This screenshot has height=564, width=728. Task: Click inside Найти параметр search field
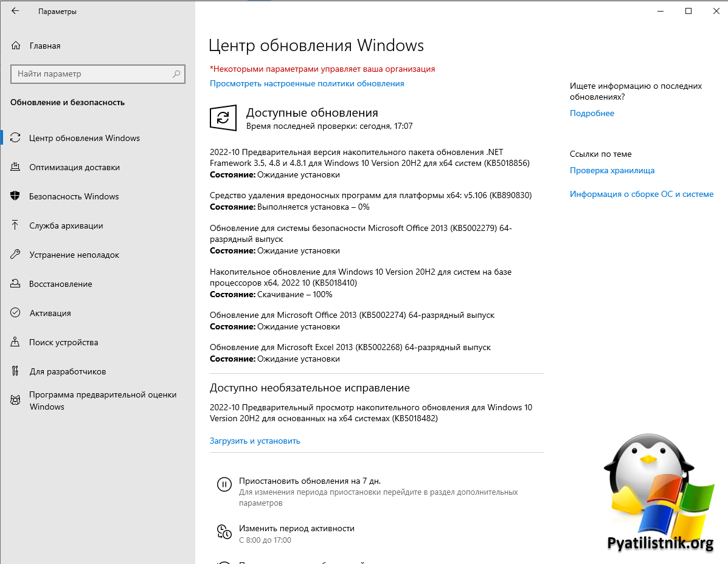pyautogui.click(x=91, y=74)
